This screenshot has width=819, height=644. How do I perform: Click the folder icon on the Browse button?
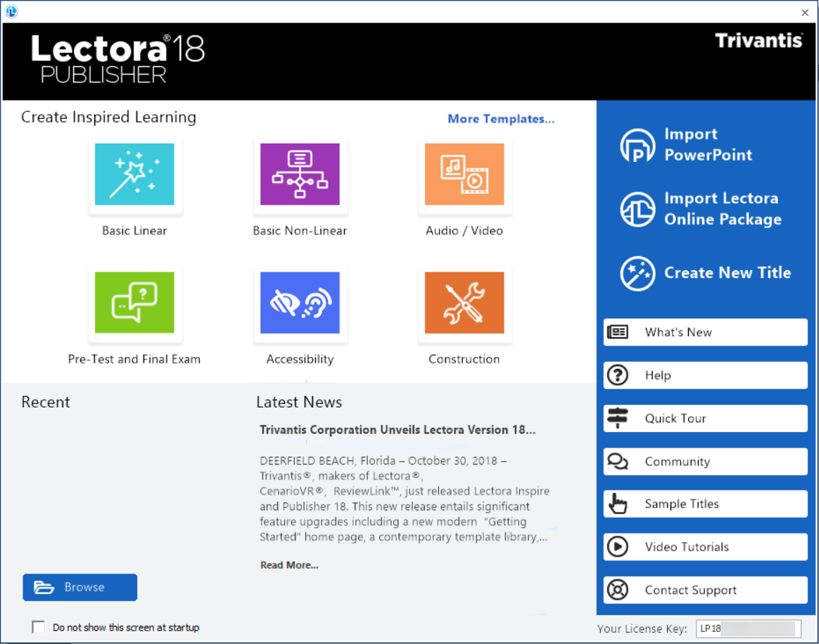[44, 588]
